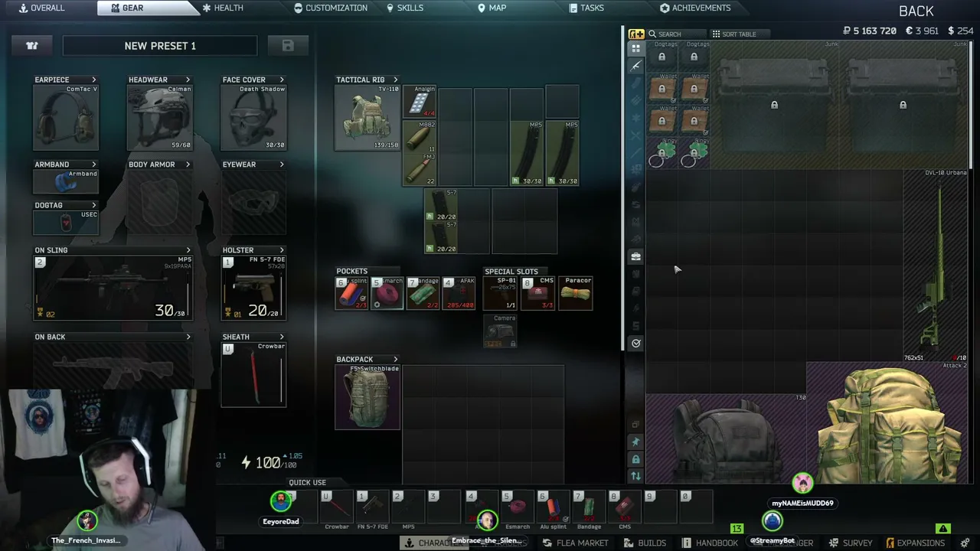Viewport: 980px width, 551px height.
Task: Click the yellow add-stash icon
Action: click(636, 34)
